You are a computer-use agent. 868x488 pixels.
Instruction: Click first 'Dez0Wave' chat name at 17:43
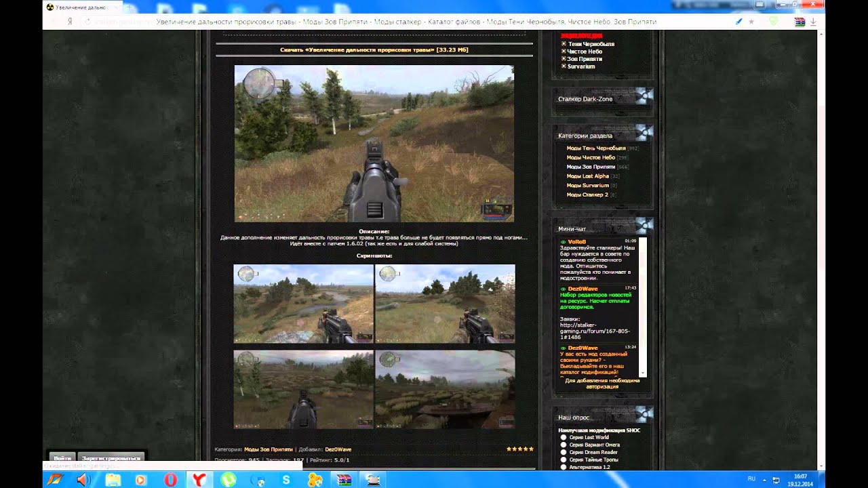tap(583, 289)
